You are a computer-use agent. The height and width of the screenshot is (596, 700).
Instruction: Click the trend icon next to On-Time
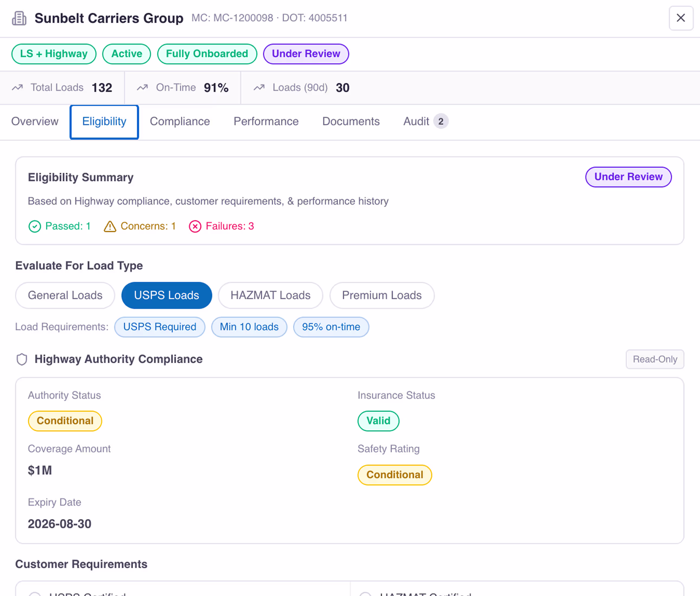(x=142, y=88)
